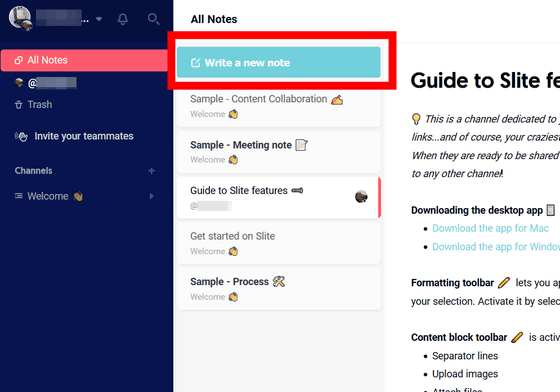This screenshot has width=560, height=392.
Task: Add a channel with the plus icon
Action: pyautogui.click(x=151, y=171)
